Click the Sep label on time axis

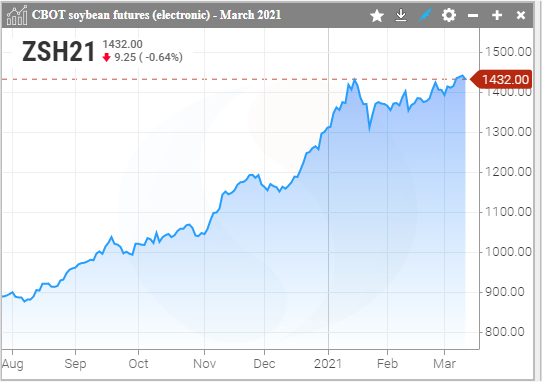(75, 364)
